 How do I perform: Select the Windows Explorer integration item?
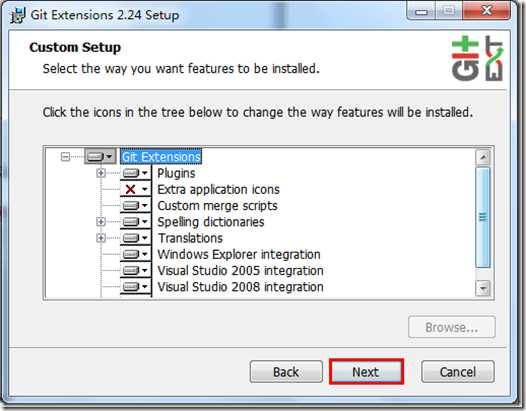tap(239, 254)
